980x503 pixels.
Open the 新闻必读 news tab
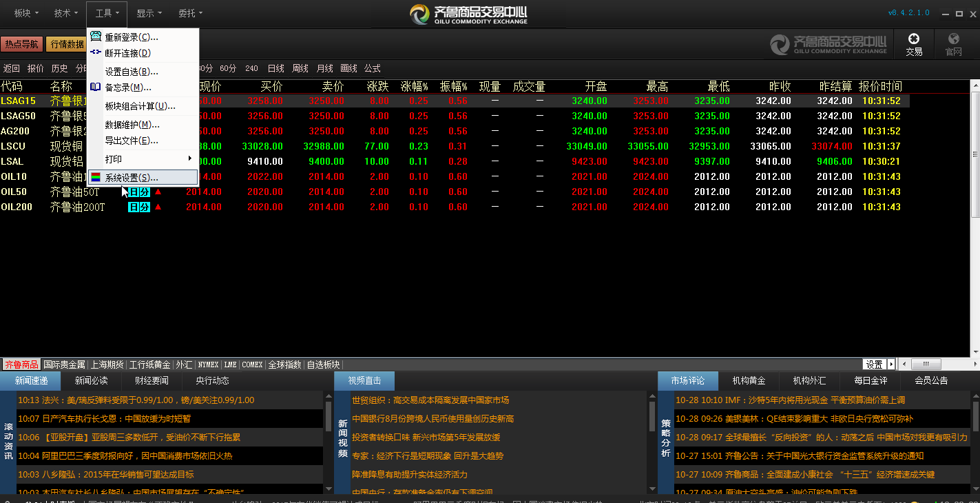(x=91, y=380)
